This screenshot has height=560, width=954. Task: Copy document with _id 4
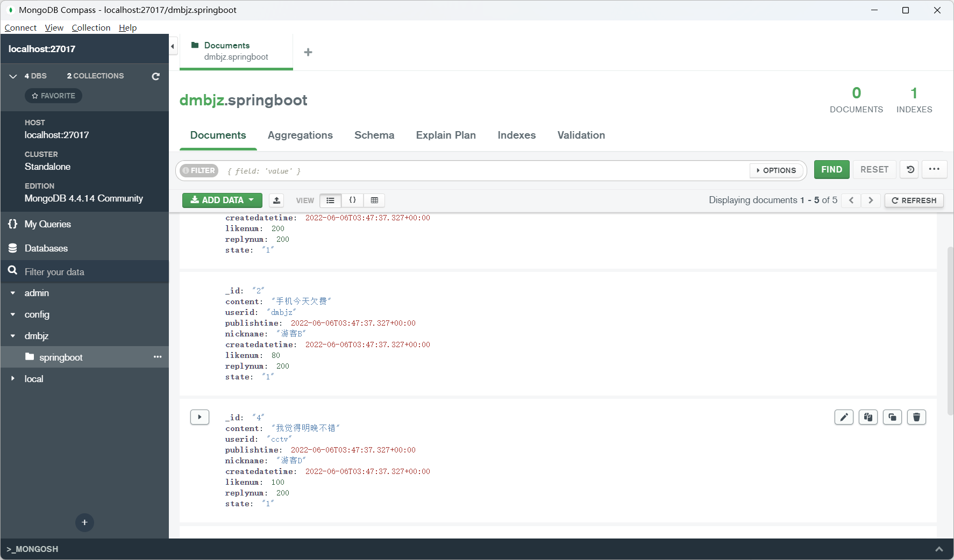pos(868,417)
